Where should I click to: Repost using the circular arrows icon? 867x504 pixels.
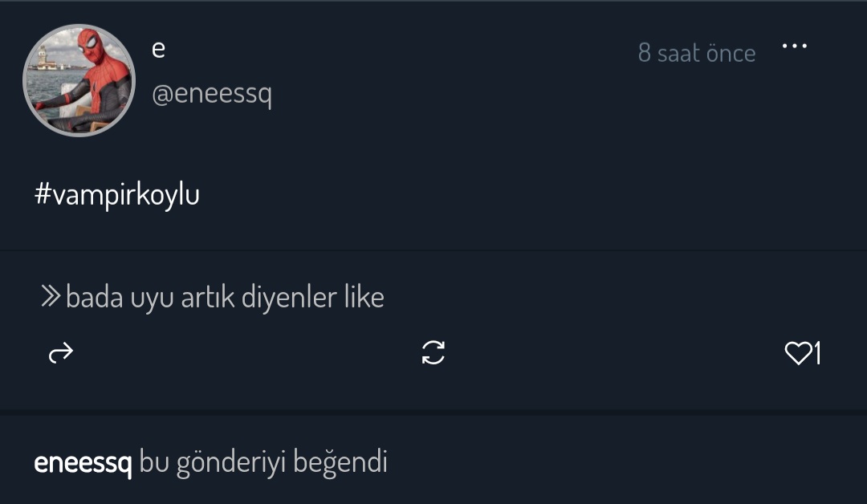(x=433, y=352)
